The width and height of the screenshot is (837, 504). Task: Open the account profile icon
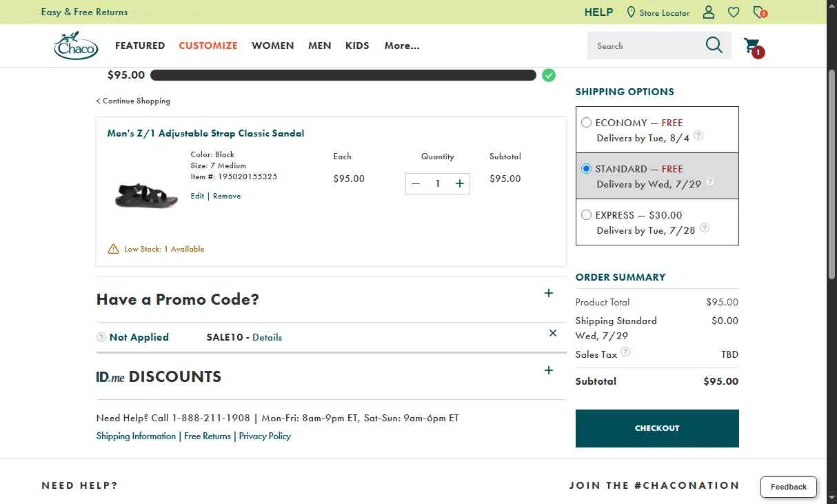(x=709, y=12)
